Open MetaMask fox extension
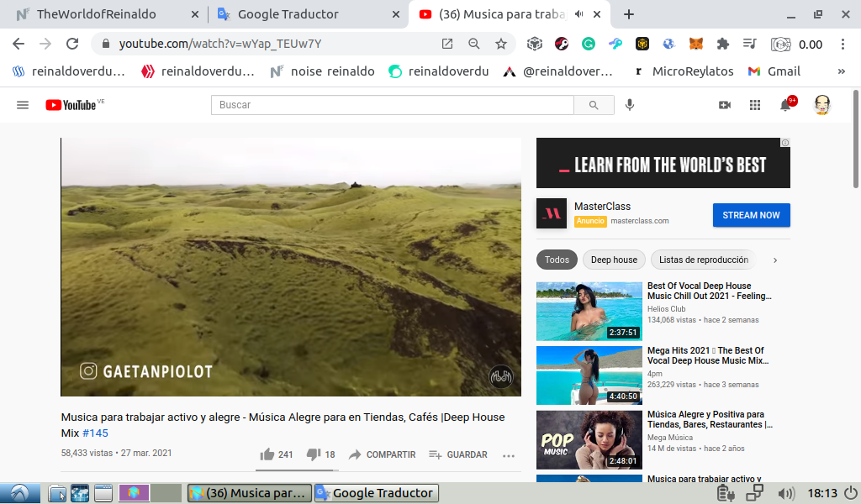 (x=696, y=44)
